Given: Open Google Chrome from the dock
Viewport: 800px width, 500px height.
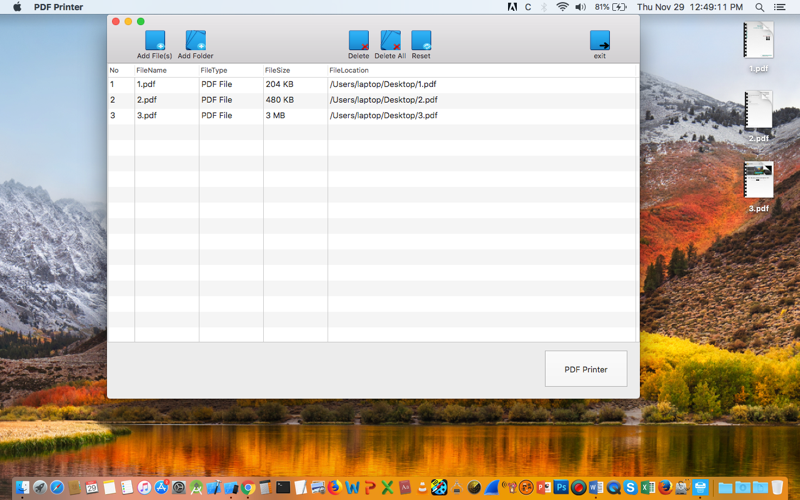Looking at the screenshot, I should (248, 487).
